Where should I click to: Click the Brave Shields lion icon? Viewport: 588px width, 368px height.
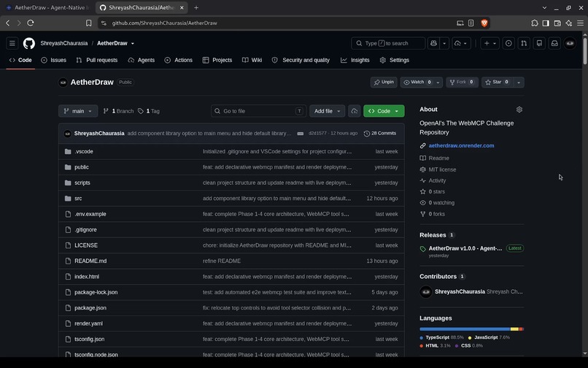484,23
